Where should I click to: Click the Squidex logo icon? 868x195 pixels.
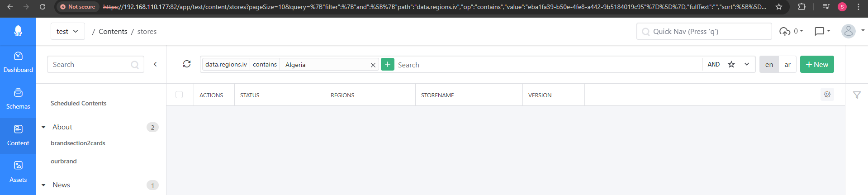[18, 31]
